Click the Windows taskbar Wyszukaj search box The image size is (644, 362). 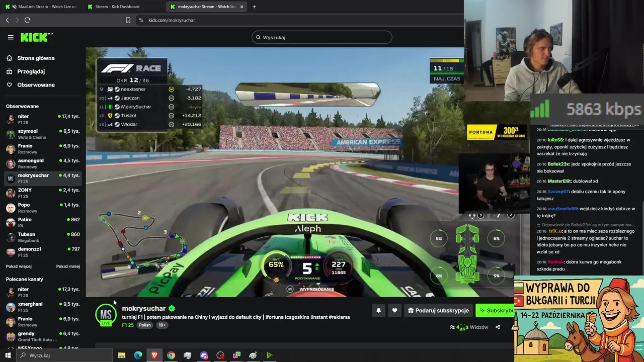[x=64, y=355]
